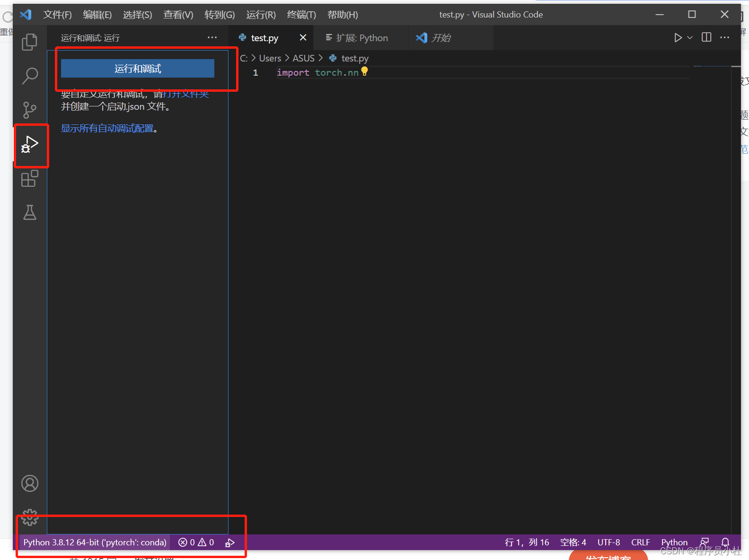Click the VS Code logo in title bar
The width and height of the screenshot is (749, 560).
click(26, 15)
